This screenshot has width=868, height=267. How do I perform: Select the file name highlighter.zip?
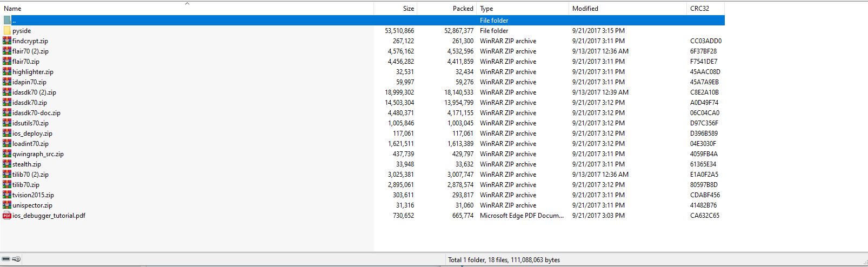[33, 72]
